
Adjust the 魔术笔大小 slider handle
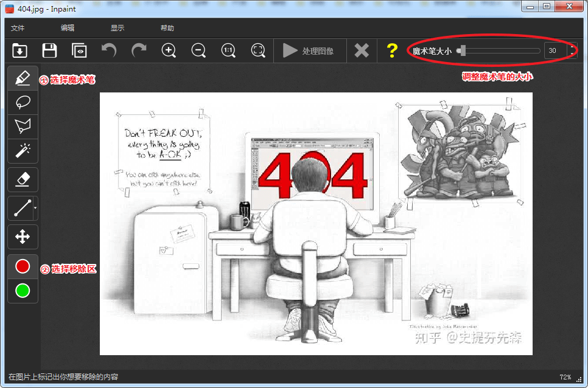[463, 50]
